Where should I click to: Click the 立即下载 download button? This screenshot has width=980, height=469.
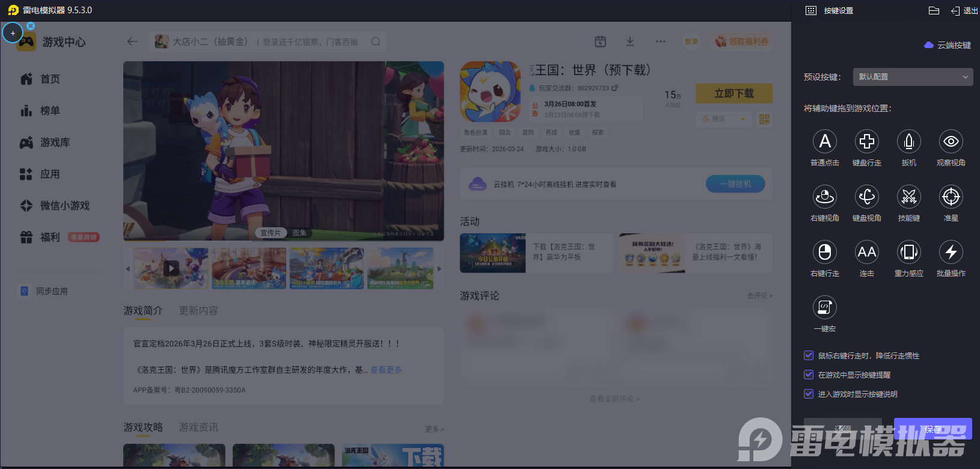[x=734, y=94]
